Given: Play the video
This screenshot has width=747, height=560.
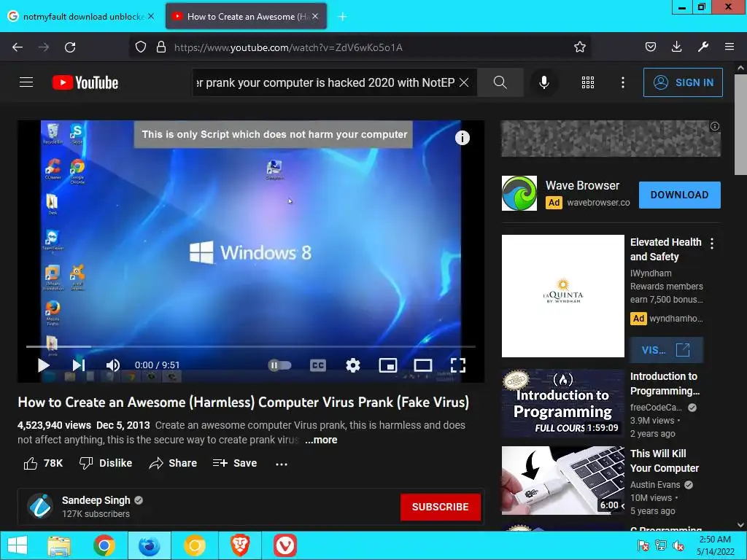Looking at the screenshot, I should point(43,365).
